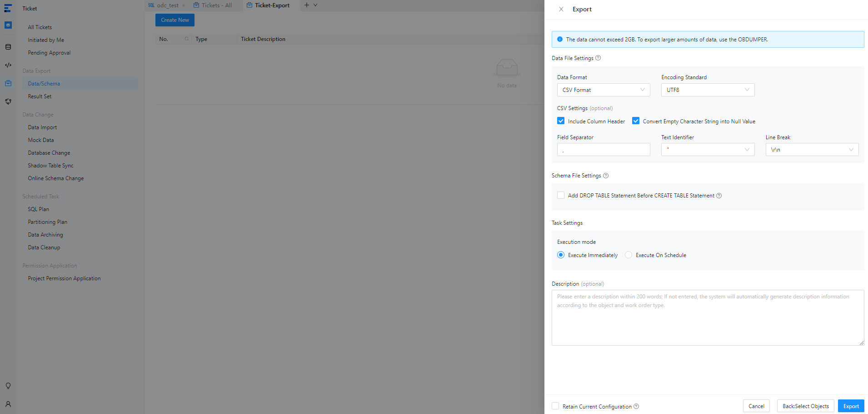Viewport: 868px width, 414px height.
Task: Click the Schema File Settings help icon
Action: [x=606, y=176]
